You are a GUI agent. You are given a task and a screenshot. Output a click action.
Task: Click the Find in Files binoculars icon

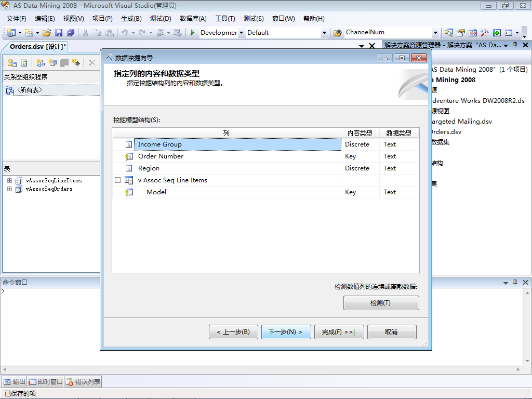click(337, 33)
